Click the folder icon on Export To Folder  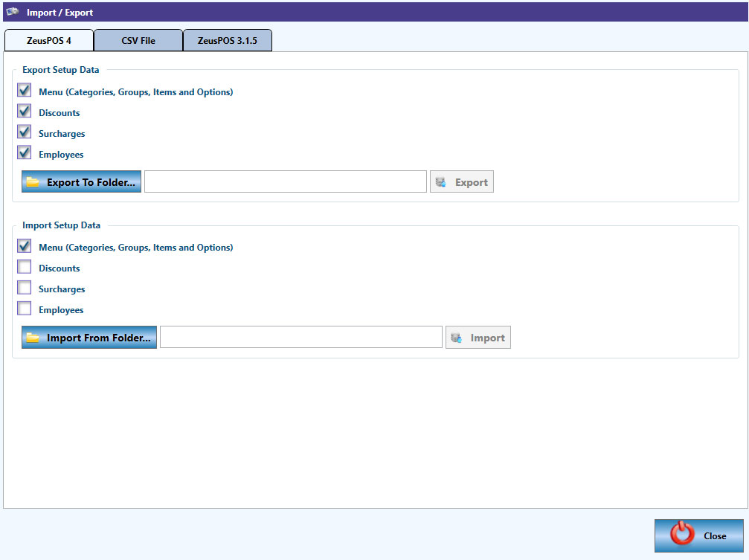coord(33,182)
